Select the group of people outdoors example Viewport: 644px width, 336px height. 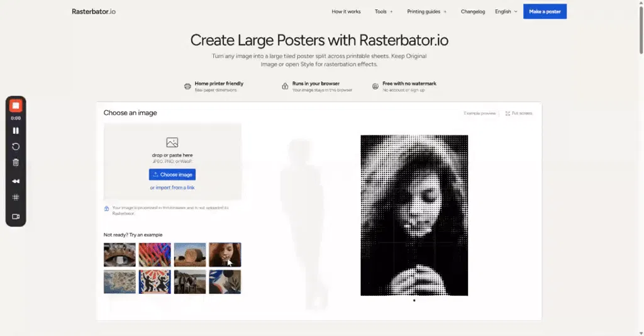pos(190,282)
